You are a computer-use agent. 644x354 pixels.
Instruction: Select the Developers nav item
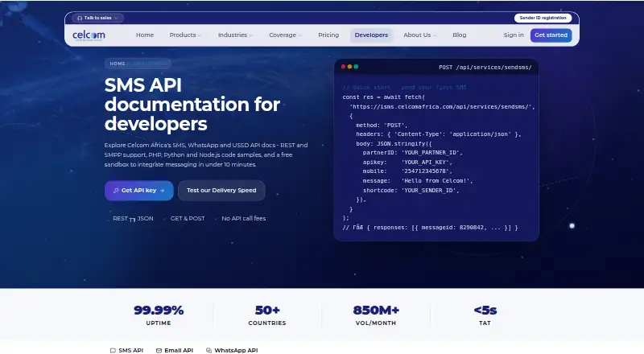click(371, 35)
